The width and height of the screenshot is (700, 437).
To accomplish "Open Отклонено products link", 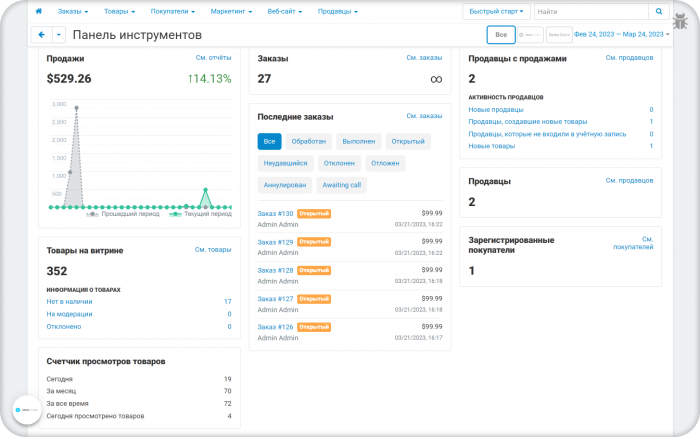I will tap(64, 327).
